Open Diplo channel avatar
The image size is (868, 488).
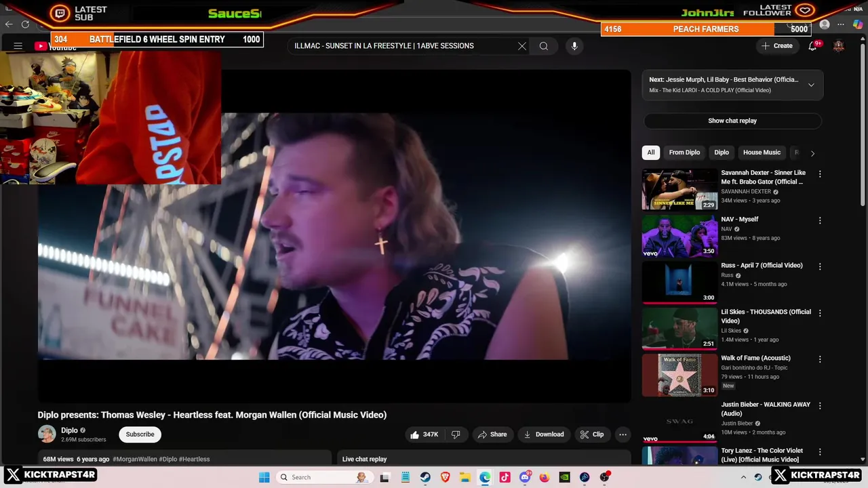pos(47,434)
